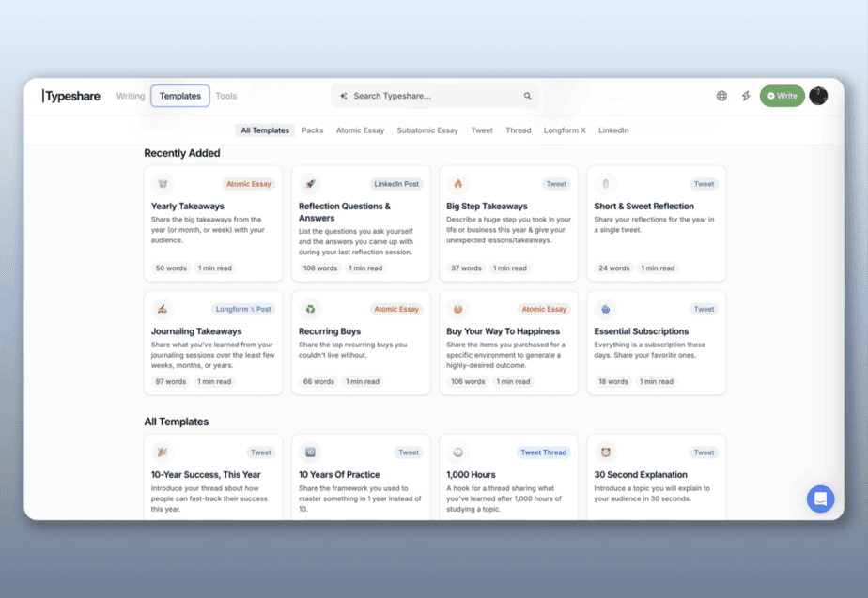Switch to the Writing section
This screenshot has width=868, height=598.
pos(130,96)
